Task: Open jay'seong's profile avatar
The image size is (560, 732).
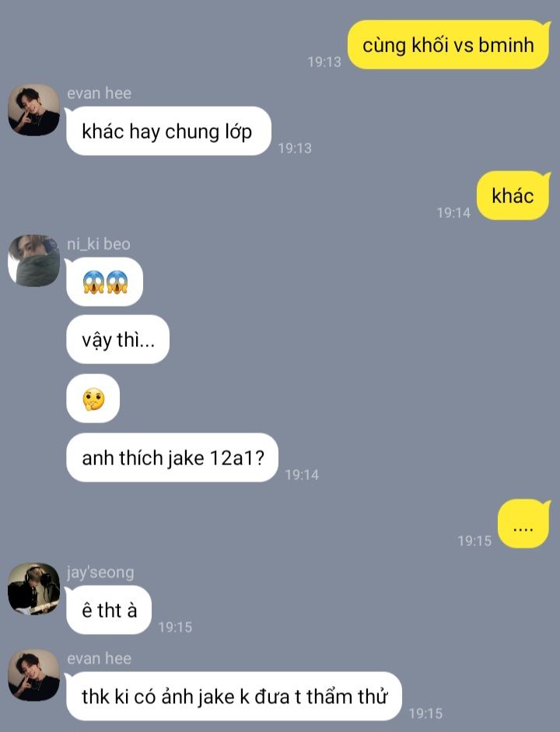Action: (x=34, y=588)
